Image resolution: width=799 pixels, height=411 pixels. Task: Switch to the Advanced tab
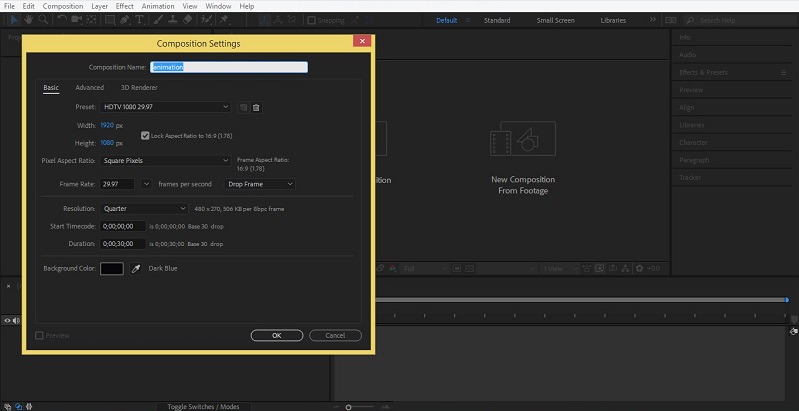(x=90, y=88)
